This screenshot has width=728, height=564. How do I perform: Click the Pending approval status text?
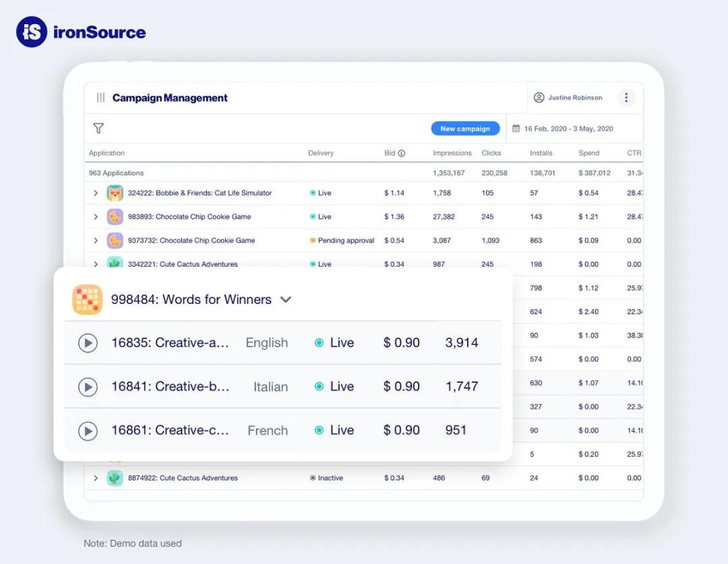346,241
